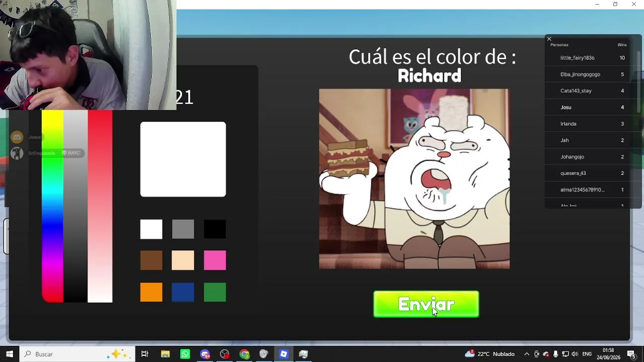Viewport: 644px width, 362px height.
Task: Open the OneDrive tray icon
Action: pos(546,354)
